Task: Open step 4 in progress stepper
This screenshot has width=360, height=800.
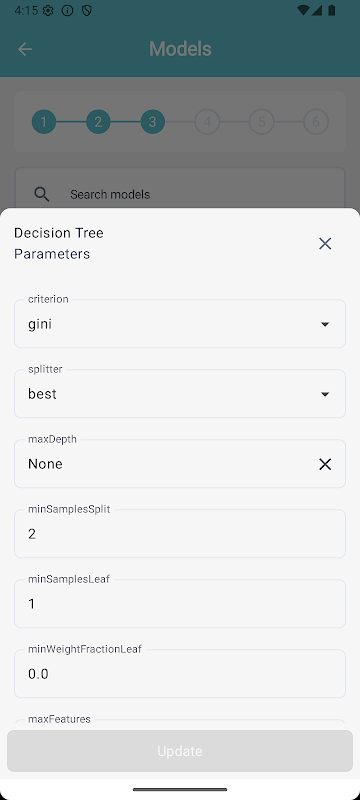Action: [x=207, y=122]
